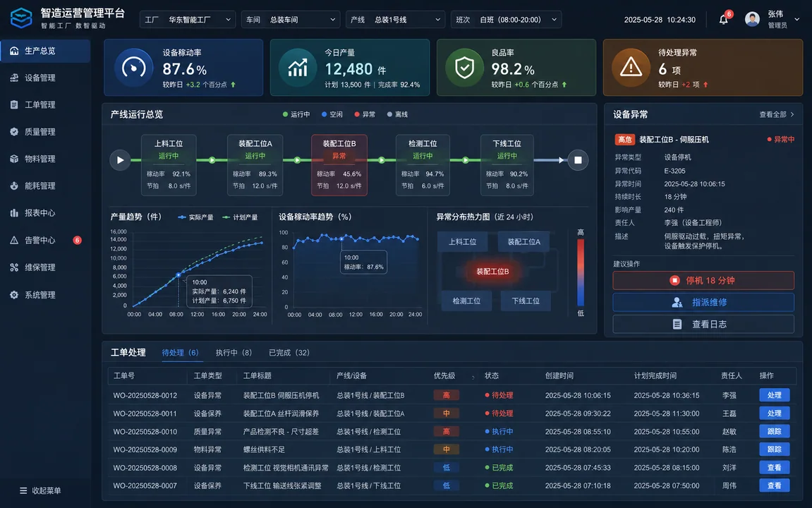This screenshot has width=812, height=508.
Task: Select the 检测工位 station card
Action: pyautogui.click(x=423, y=165)
